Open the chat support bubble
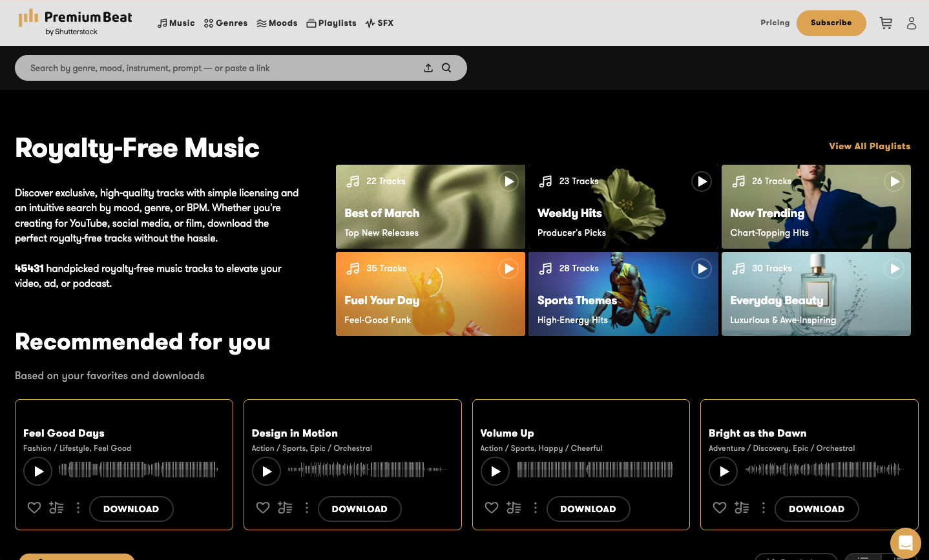Screen dimensions: 929x560 905,543
